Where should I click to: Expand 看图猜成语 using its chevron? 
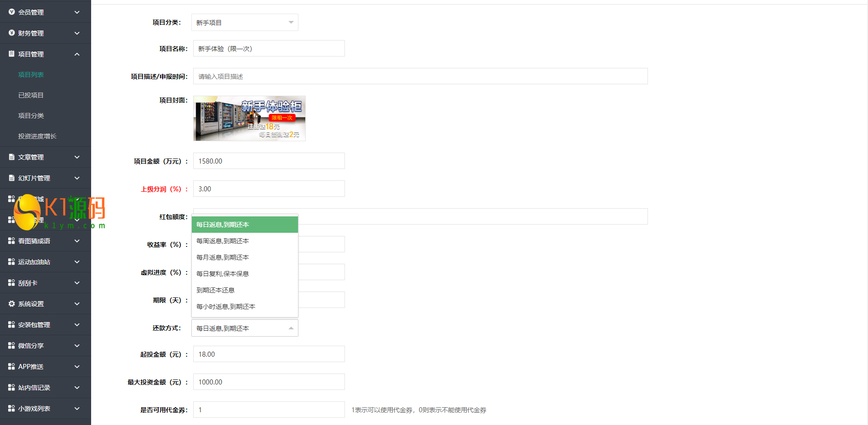click(x=77, y=241)
